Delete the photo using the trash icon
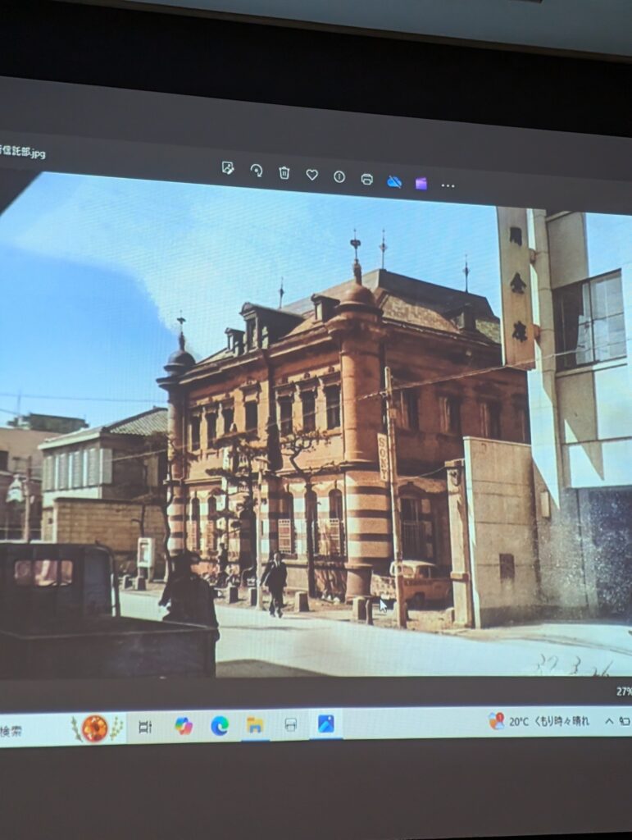 coord(284,172)
